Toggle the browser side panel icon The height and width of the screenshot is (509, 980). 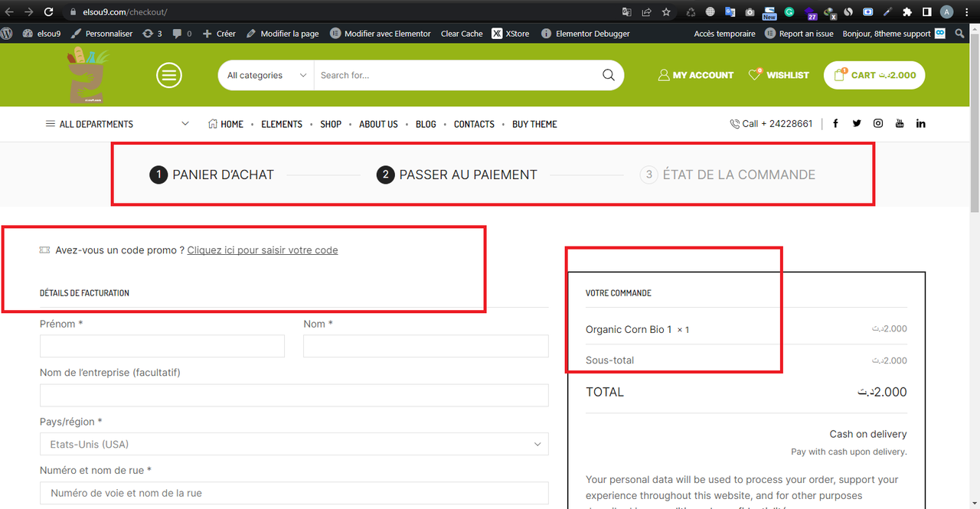coord(926,12)
